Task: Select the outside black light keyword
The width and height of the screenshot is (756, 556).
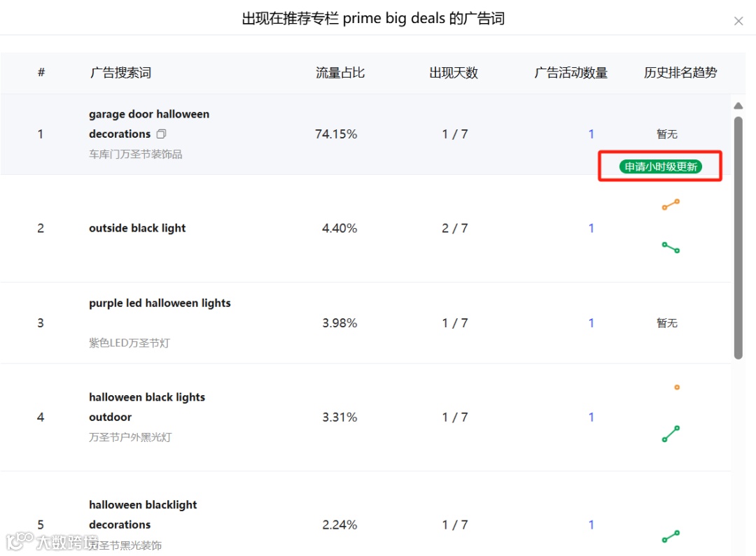Action: pyautogui.click(x=137, y=228)
